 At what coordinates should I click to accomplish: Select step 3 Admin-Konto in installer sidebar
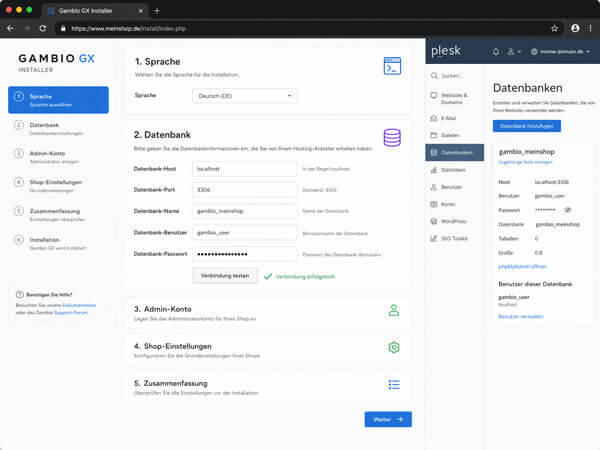[x=58, y=157]
